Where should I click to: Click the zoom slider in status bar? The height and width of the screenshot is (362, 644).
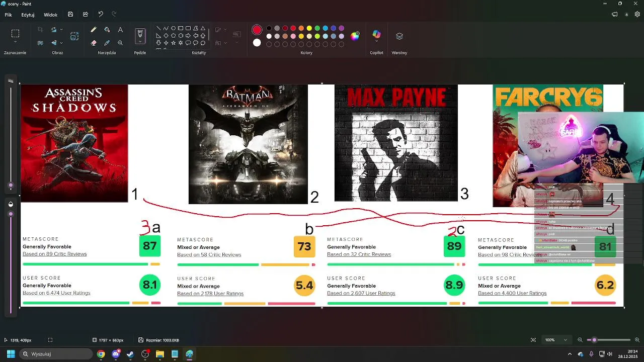tap(609, 340)
